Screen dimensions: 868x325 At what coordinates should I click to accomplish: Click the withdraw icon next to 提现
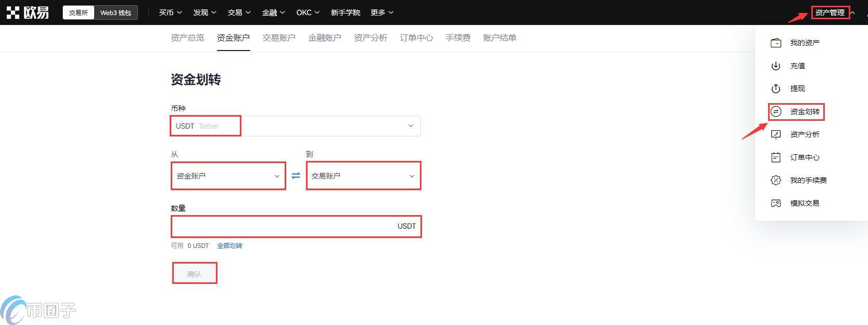[x=775, y=89]
